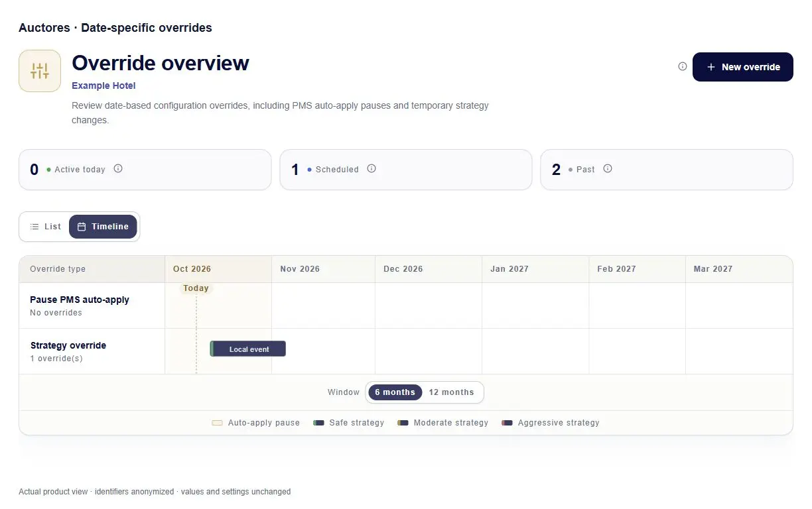
Task: Click the Local event override bar
Action: tap(248, 349)
